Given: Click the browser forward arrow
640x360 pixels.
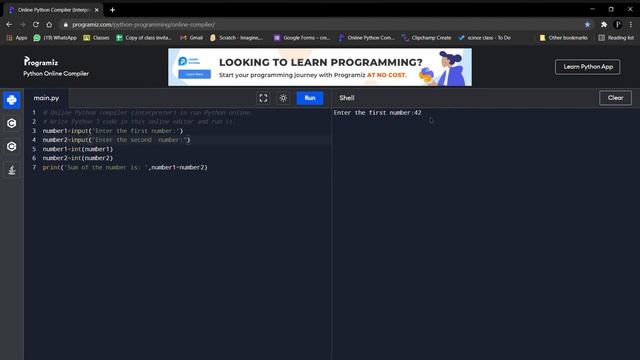Looking at the screenshot, I should tap(22, 24).
